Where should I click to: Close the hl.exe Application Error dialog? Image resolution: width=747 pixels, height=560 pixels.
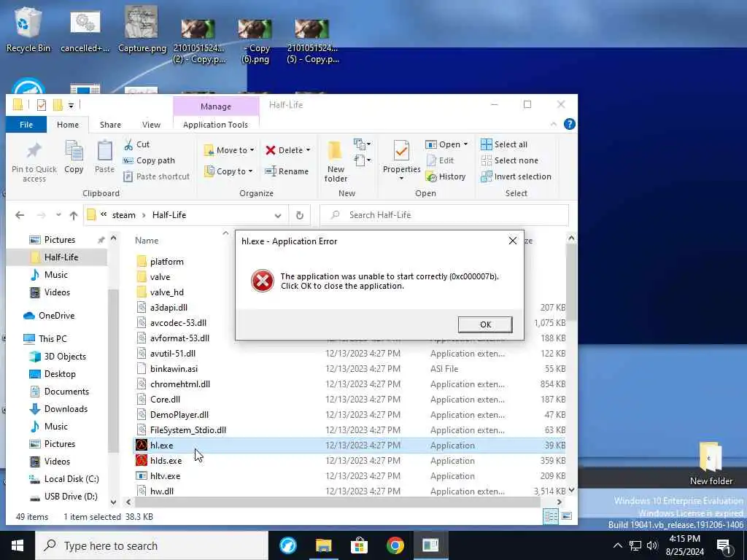513,241
